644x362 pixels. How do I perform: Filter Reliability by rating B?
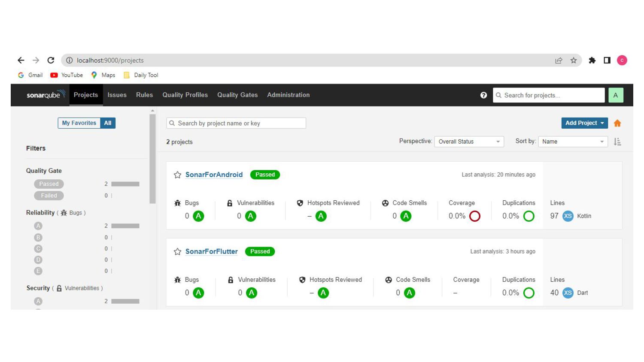(x=38, y=238)
